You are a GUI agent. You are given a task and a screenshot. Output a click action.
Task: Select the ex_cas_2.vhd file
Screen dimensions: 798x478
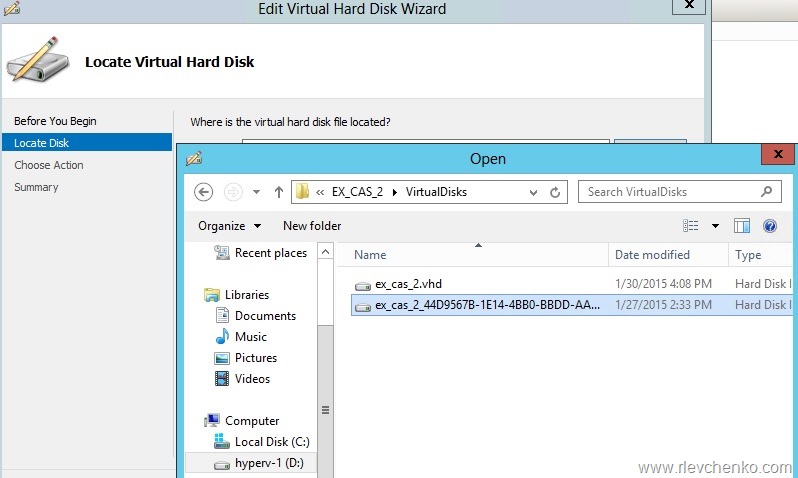[409, 284]
